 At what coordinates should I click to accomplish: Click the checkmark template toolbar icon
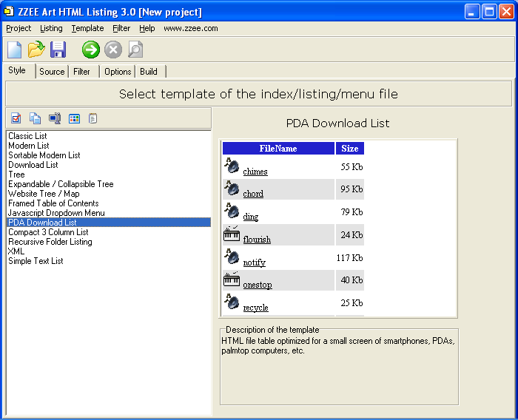point(16,118)
